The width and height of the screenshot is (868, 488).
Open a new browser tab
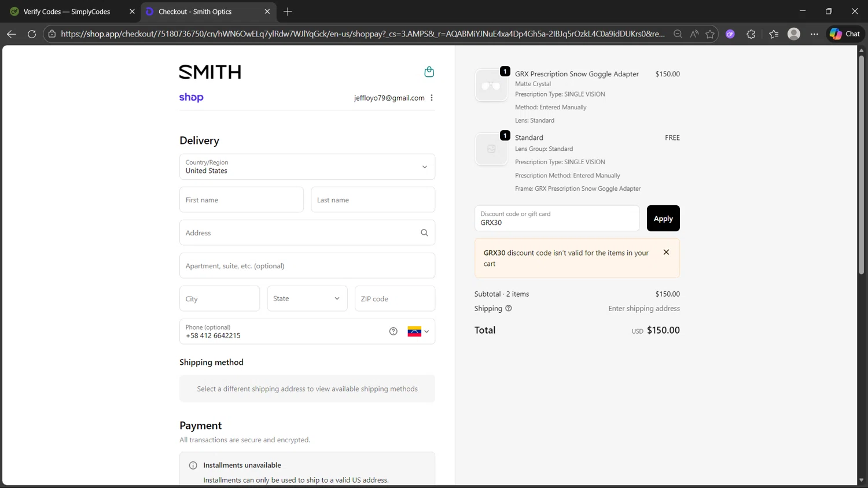[x=288, y=12]
